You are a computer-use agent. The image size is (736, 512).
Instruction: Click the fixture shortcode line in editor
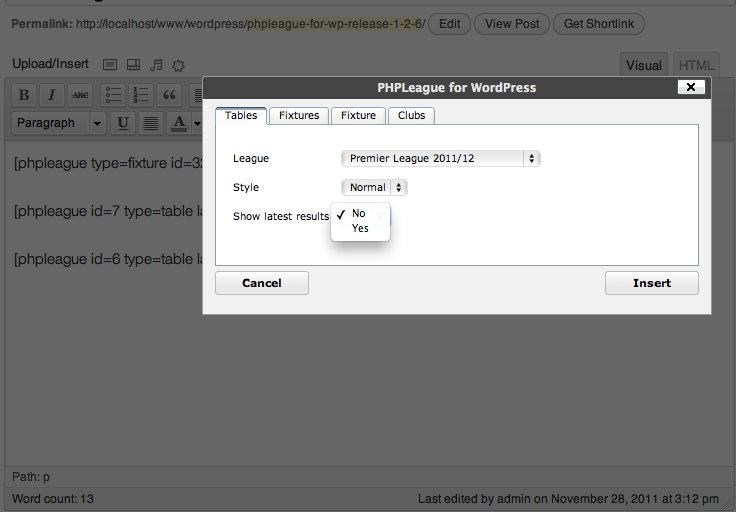coord(108,163)
